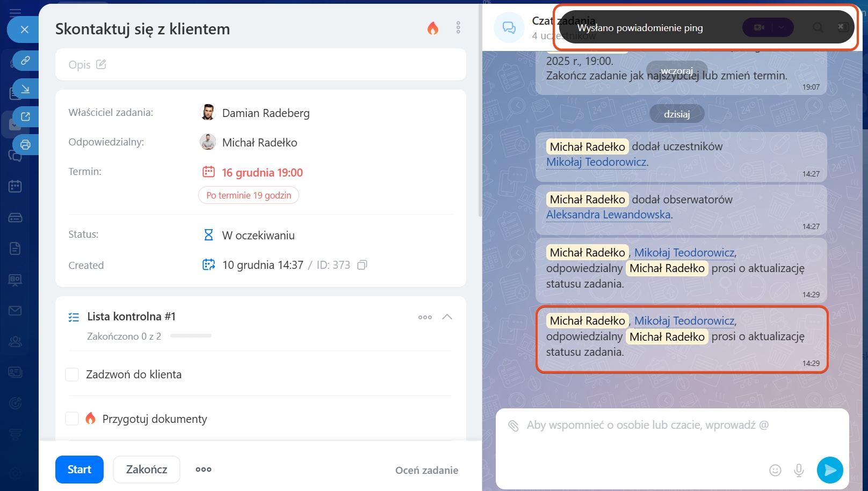
Task: Click the Lista kontrolna #1 title
Action: (132, 317)
